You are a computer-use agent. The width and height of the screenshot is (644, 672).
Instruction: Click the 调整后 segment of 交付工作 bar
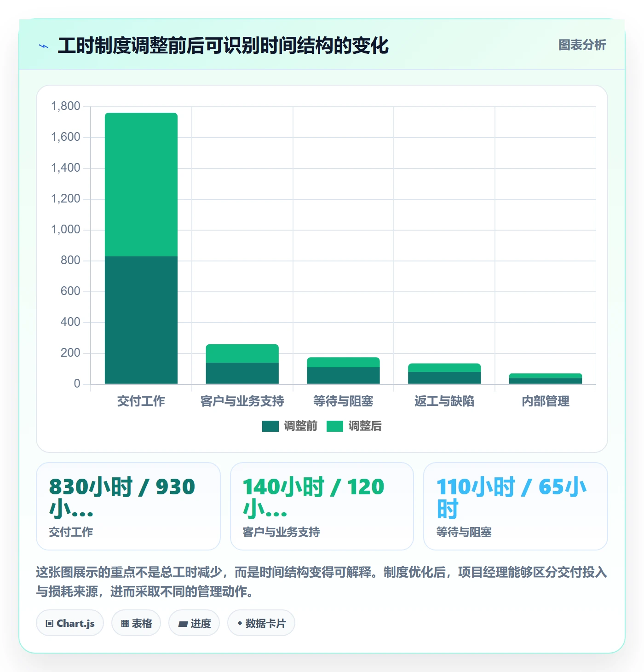[x=141, y=185]
